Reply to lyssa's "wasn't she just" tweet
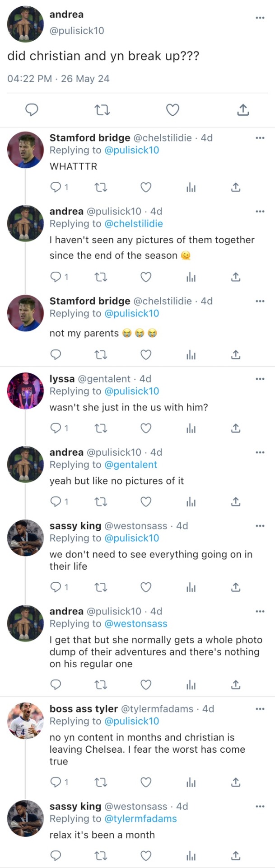This screenshot has width=275, height=868. pyautogui.click(x=56, y=428)
